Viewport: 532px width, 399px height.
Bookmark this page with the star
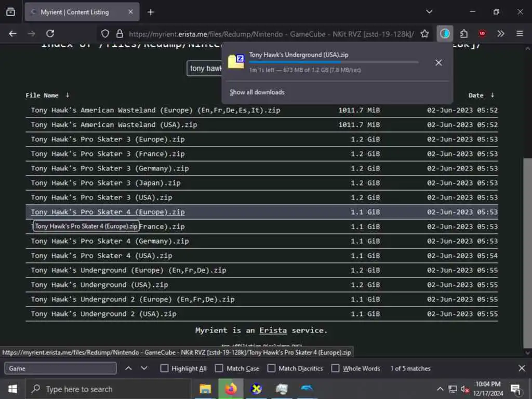(x=424, y=34)
